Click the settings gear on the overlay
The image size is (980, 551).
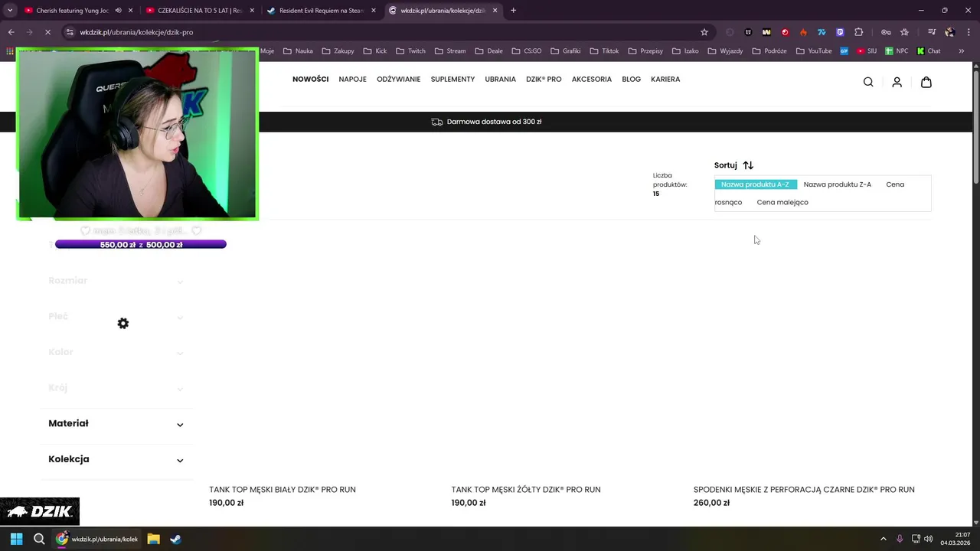[x=123, y=324]
